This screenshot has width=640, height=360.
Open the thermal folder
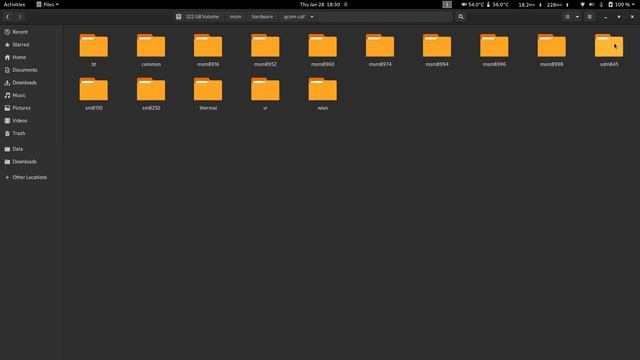point(208,94)
